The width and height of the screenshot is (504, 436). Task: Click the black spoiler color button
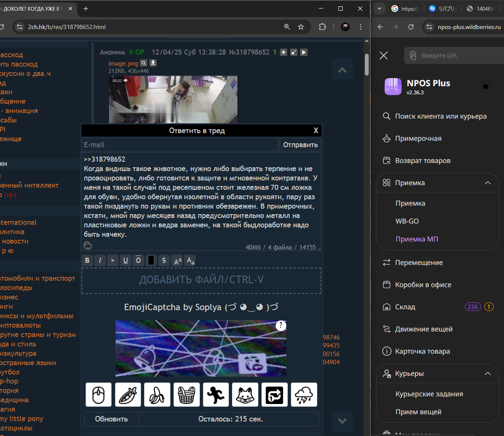(x=151, y=260)
